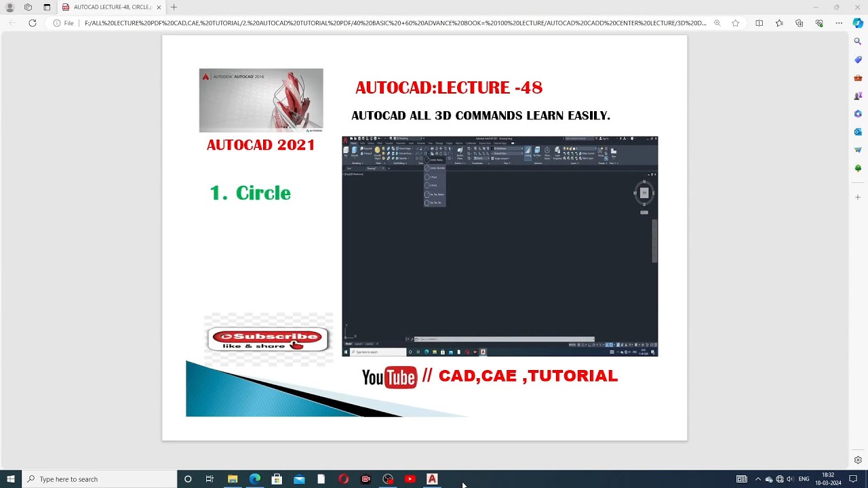Customize sidebar with plus button
Screen dimensions: 868x488
click(858, 197)
